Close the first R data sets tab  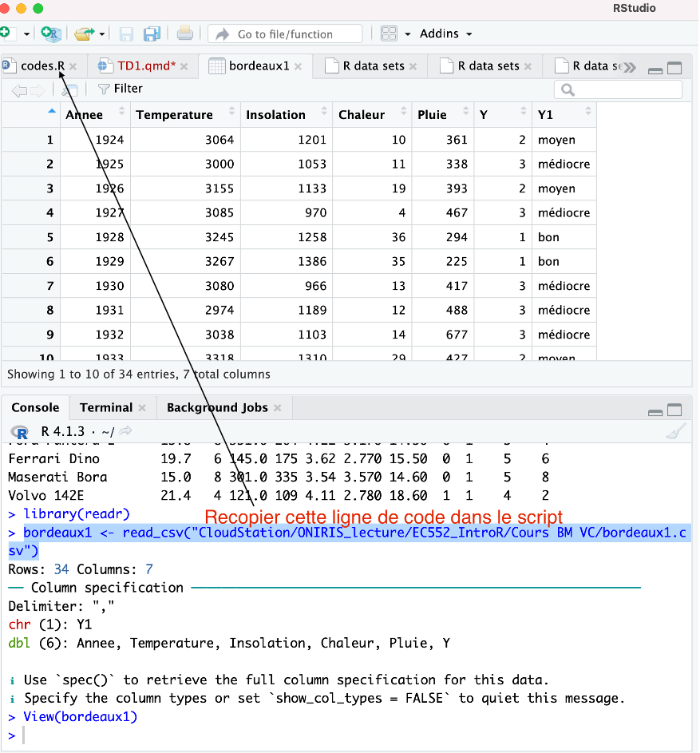(413, 66)
